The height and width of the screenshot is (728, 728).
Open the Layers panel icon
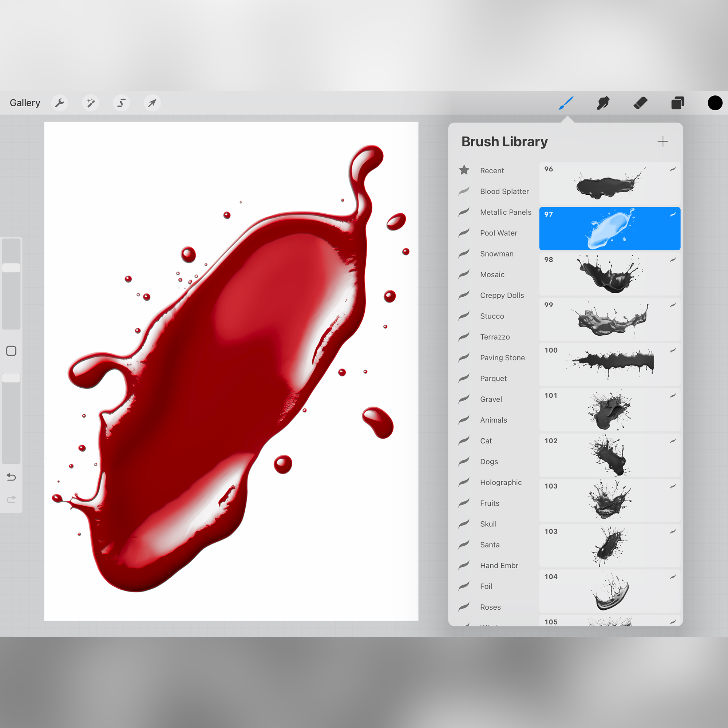click(x=677, y=103)
